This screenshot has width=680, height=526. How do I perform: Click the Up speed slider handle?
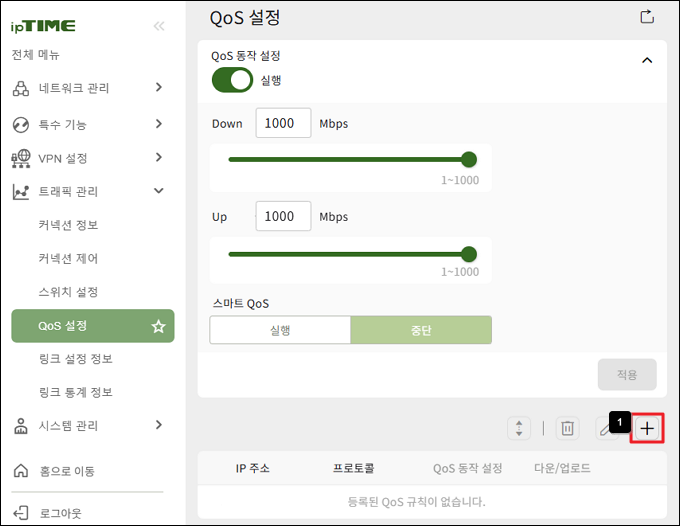[469, 254]
